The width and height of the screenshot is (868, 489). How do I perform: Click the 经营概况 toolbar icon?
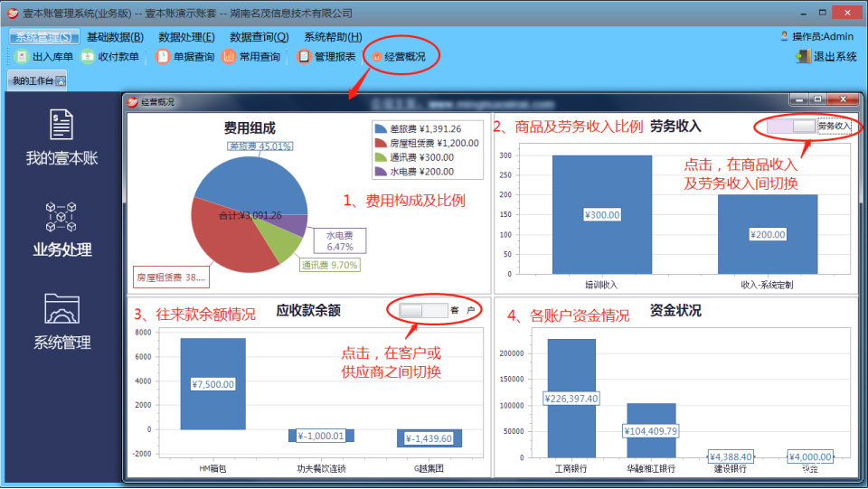(376, 57)
